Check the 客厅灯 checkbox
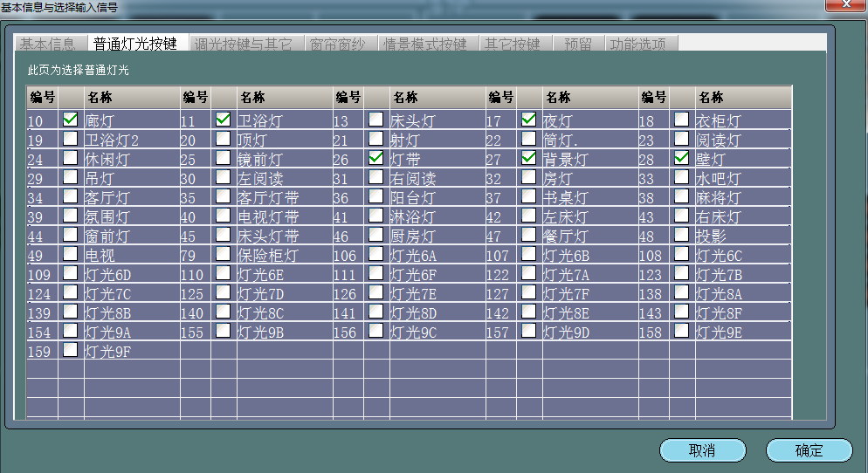 71,196
